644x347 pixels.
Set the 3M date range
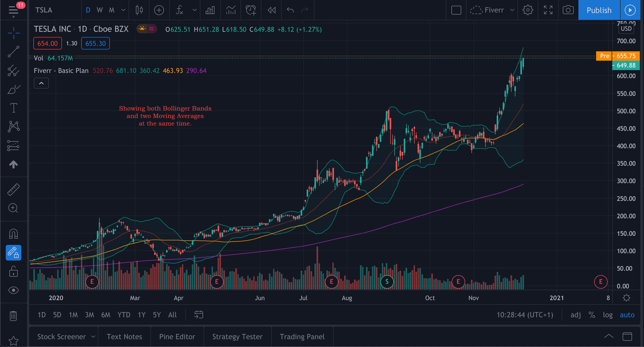click(89, 315)
